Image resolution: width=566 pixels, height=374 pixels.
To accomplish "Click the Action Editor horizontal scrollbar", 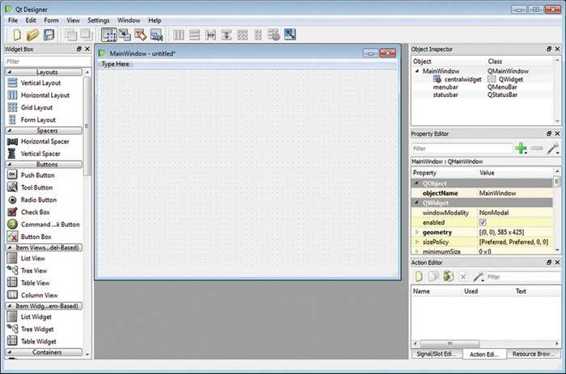I will 486,343.
